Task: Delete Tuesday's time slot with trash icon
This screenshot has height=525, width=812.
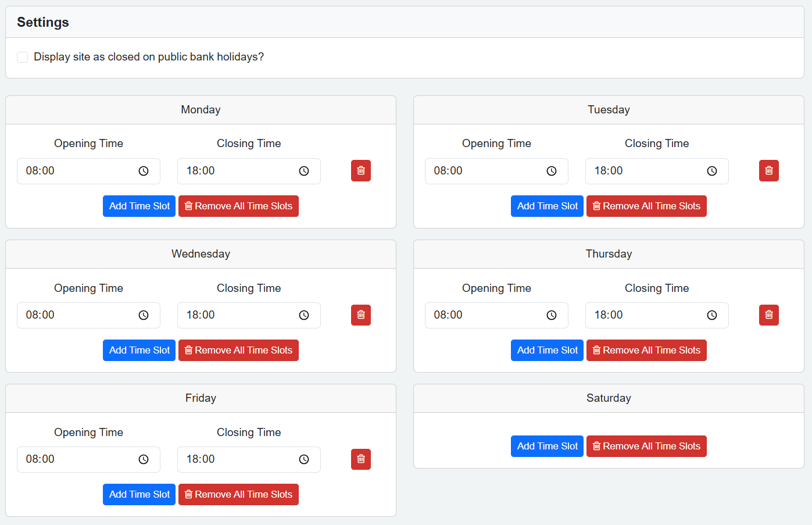Action: (768, 171)
